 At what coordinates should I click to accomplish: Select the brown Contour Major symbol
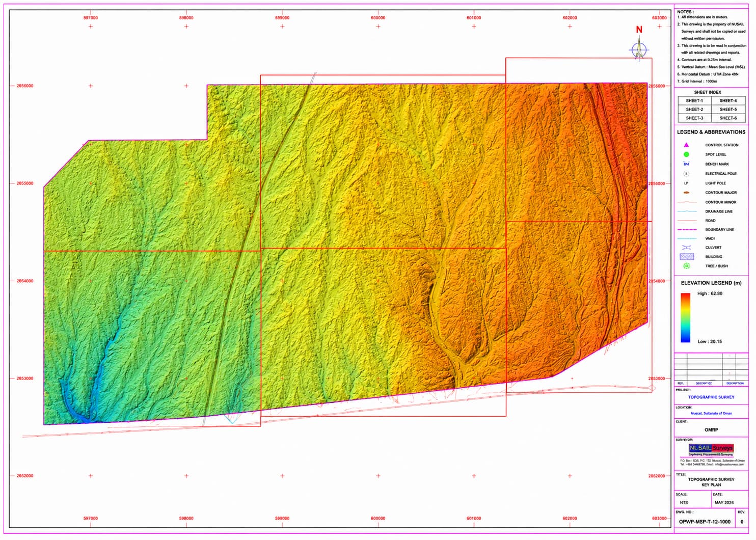coord(686,193)
